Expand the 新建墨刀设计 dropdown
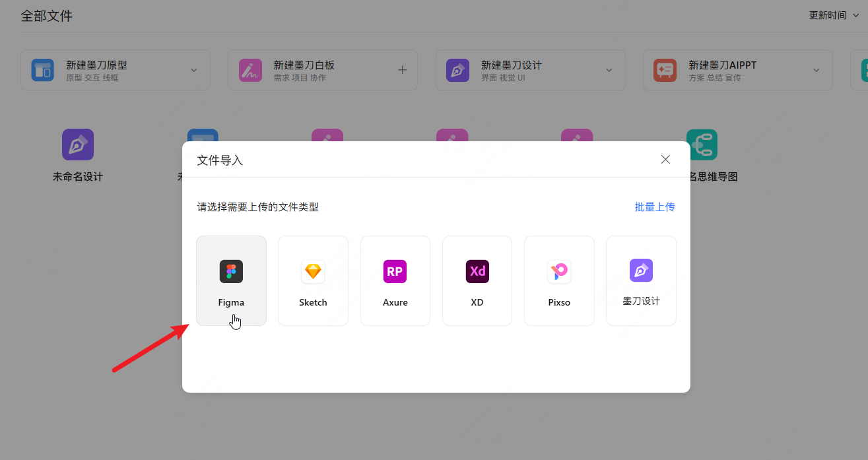The height and width of the screenshot is (460, 868). pyautogui.click(x=609, y=69)
